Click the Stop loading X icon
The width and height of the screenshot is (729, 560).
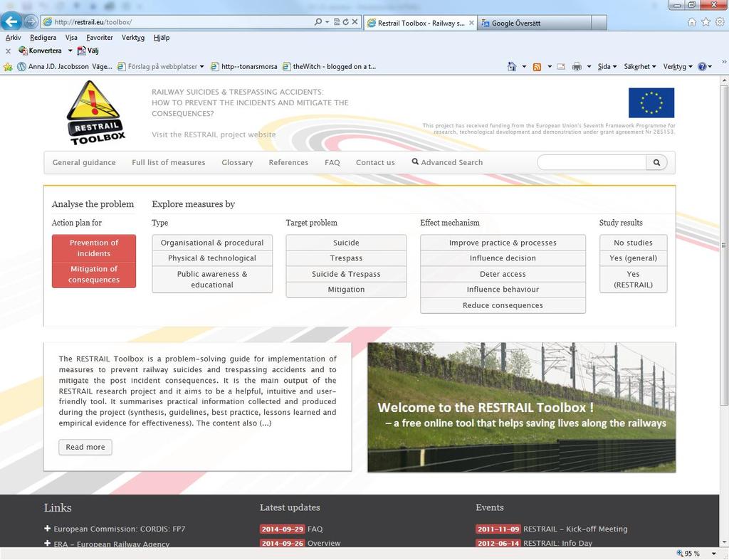355,22
